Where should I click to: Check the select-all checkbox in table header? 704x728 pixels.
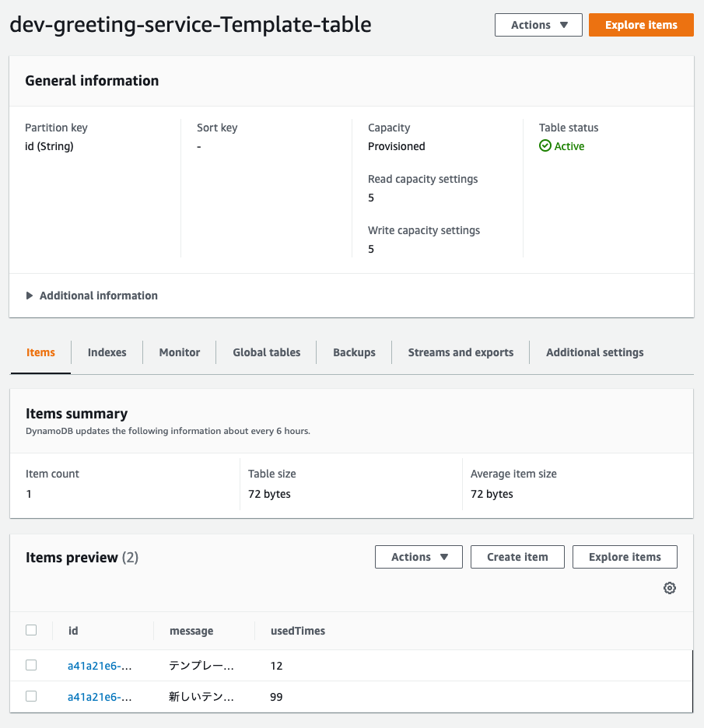point(31,630)
